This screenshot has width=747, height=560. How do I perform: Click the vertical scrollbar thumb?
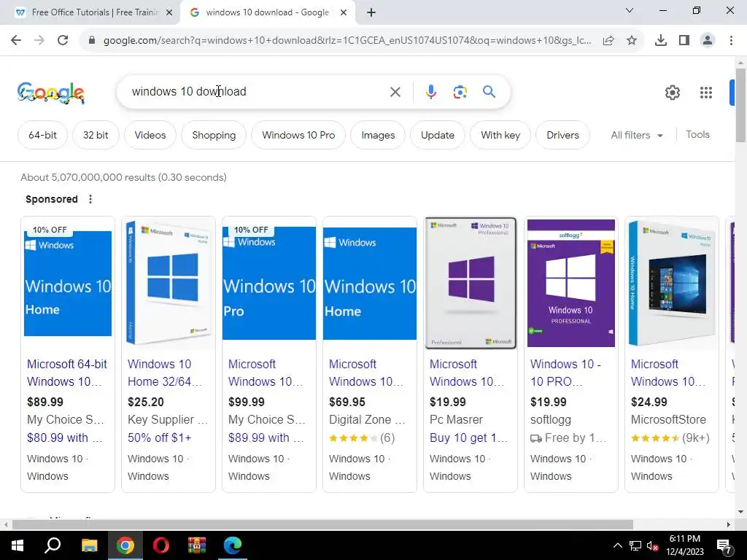[740, 105]
